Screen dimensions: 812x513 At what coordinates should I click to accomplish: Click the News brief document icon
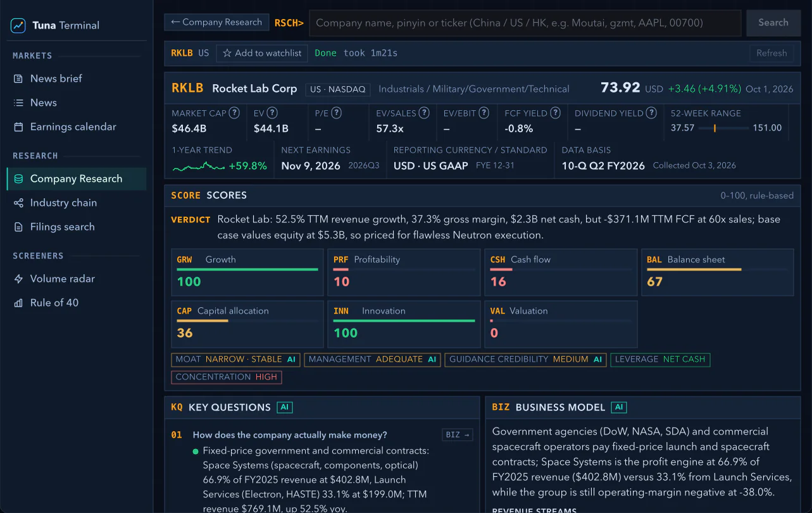tap(18, 79)
